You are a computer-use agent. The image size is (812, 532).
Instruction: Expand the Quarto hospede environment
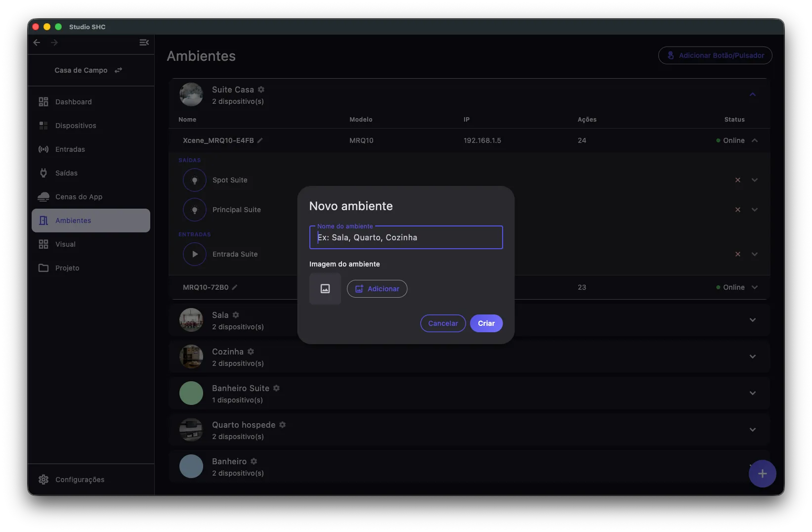click(753, 430)
